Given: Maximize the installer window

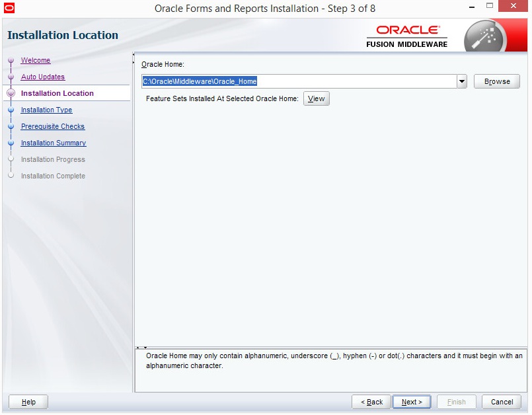Looking at the screenshot, I should (489, 6).
